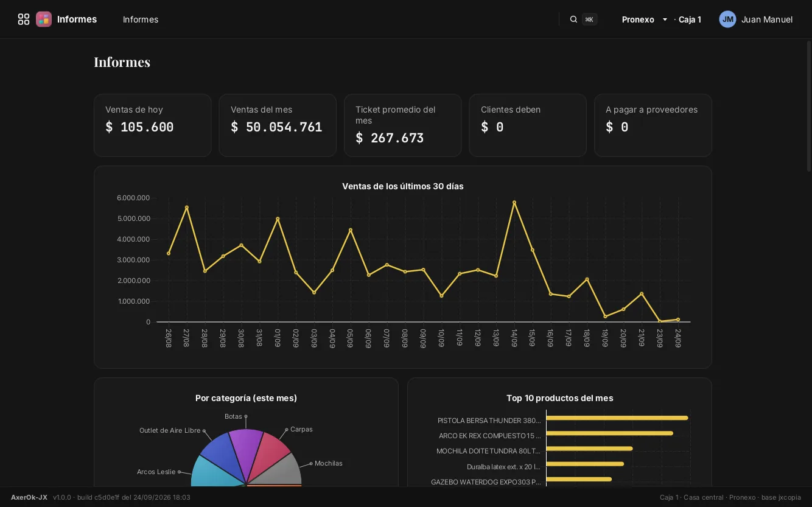
Task: Click the Ticket promedio del mes card
Action: tap(403, 125)
